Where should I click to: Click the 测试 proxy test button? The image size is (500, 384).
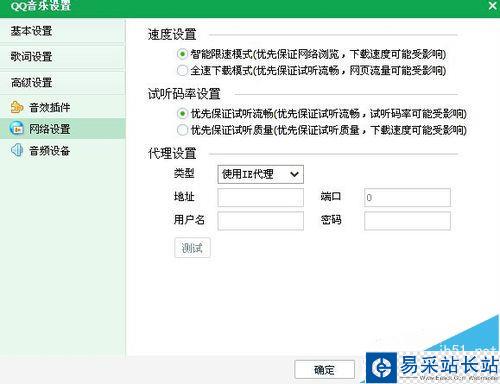pyautogui.click(x=192, y=248)
